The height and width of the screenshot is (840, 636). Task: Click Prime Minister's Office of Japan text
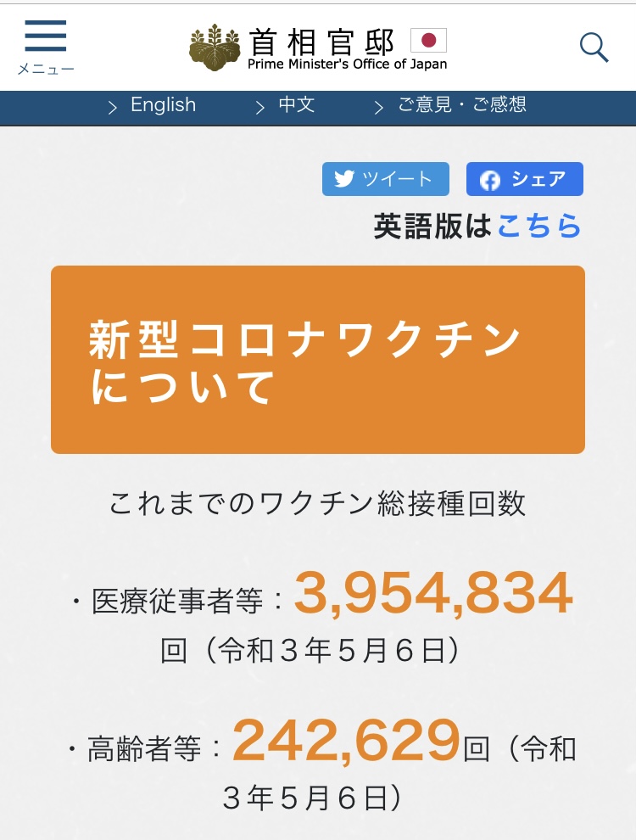point(347,64)
